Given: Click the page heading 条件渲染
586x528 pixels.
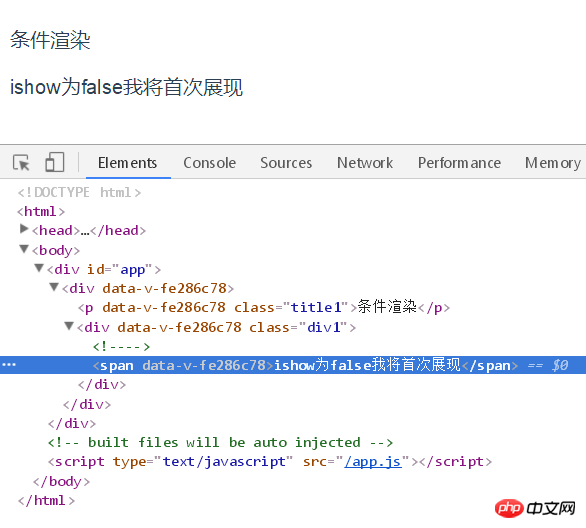Looking at the screenshot, I should [x=50, y=40].
